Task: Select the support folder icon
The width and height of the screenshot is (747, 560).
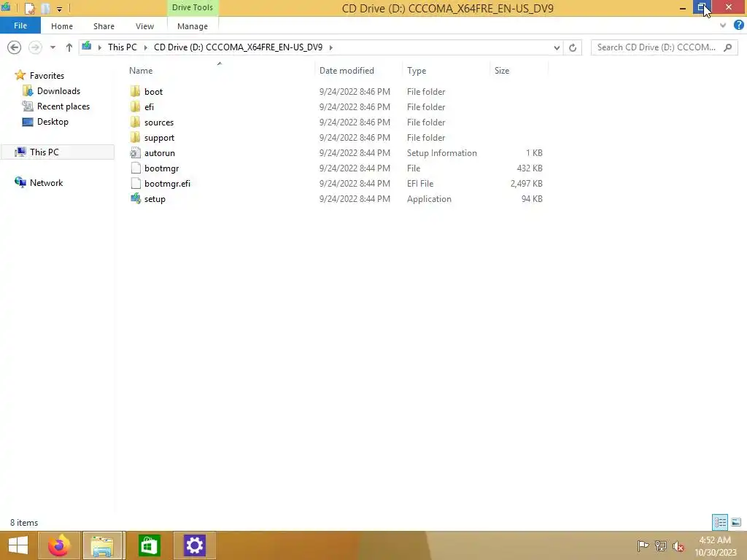Action: (135, 138)
